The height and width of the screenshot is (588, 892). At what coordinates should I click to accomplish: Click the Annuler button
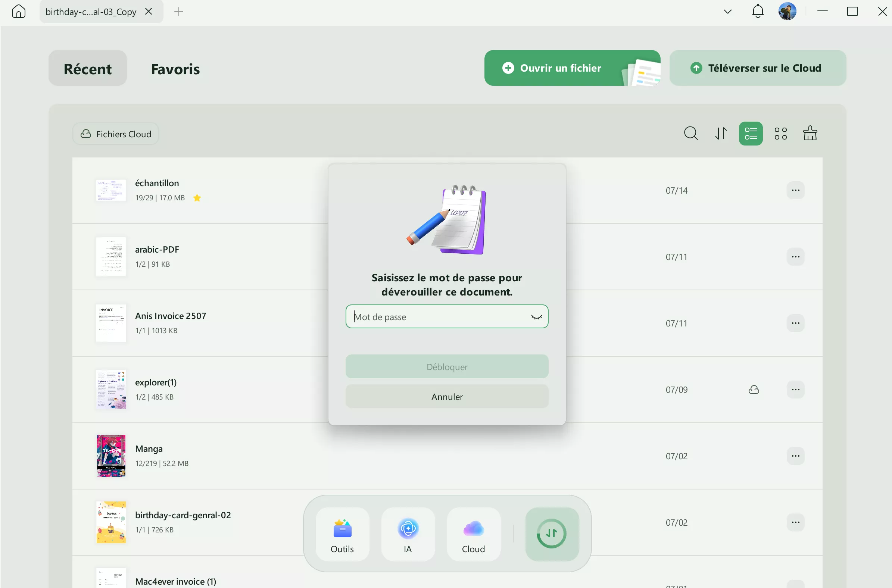tap(447, 397)
